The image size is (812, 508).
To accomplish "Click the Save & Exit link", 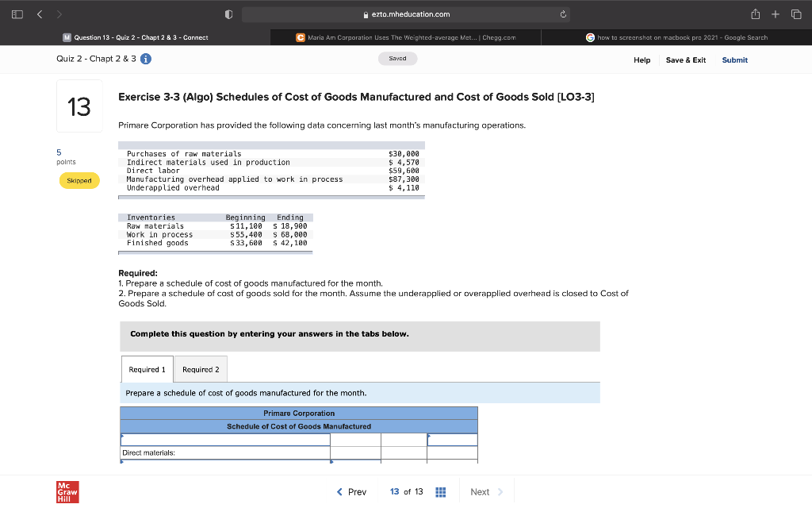I will 685,60.
